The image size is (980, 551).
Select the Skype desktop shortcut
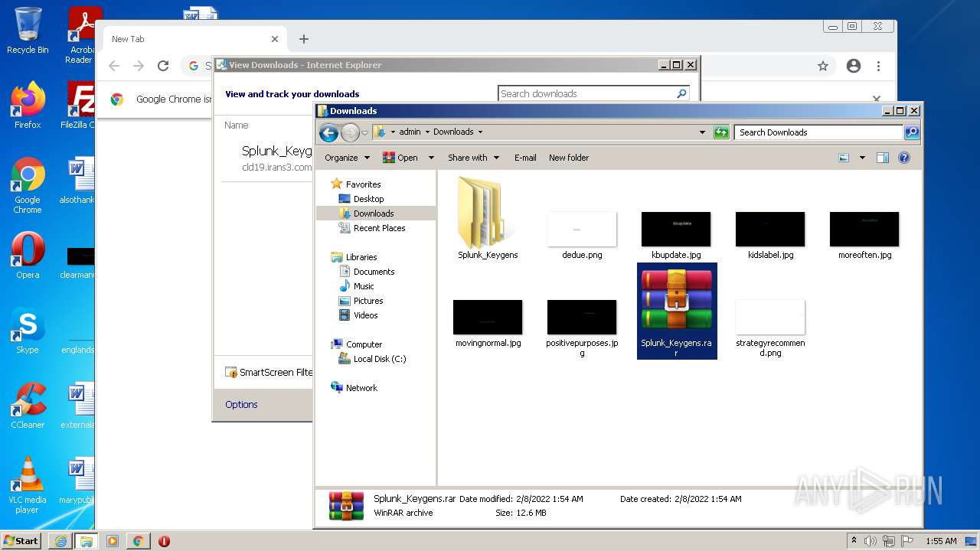click(28, 331)
